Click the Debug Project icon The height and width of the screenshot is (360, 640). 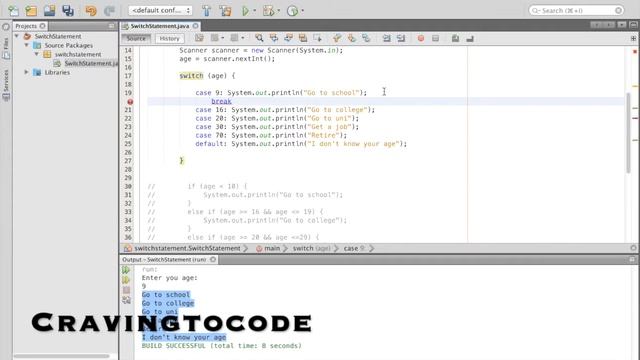[269, 11]
